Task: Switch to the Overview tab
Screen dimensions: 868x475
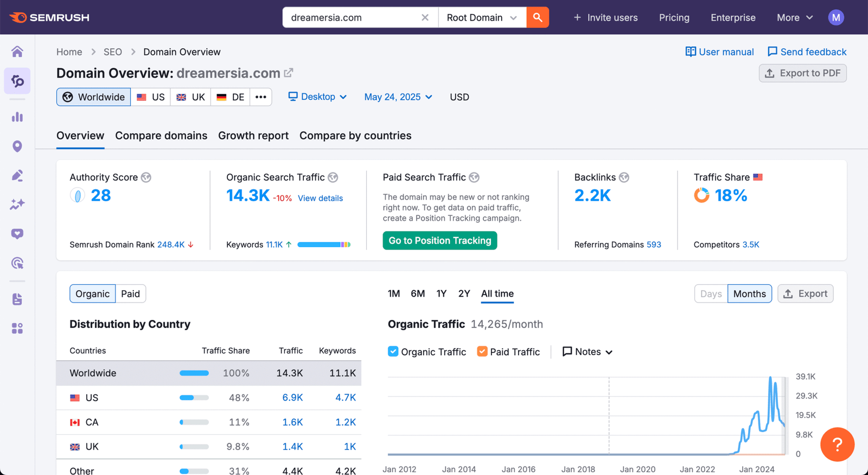Action: pyautogui.click(x=80, y=136)
